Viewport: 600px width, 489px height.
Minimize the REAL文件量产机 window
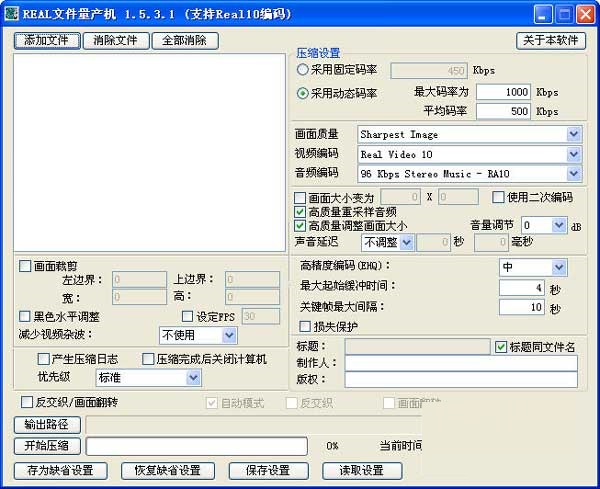tap(543, 14)
